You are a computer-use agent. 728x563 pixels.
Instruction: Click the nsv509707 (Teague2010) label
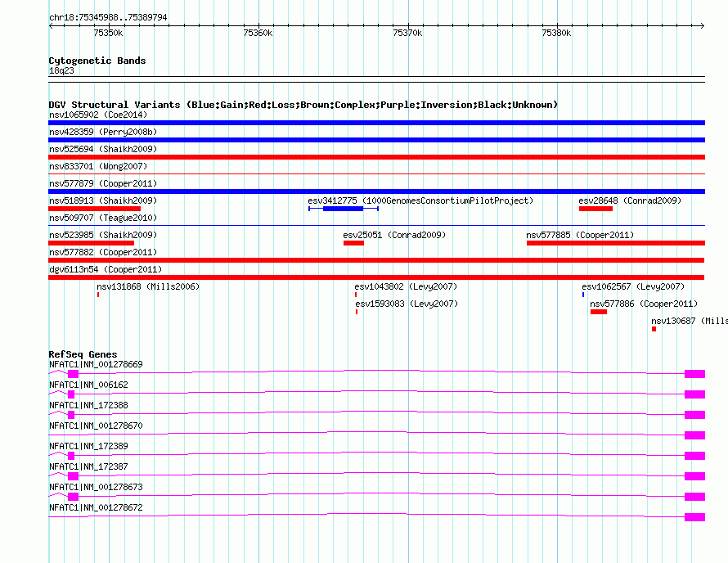point(103,218)
